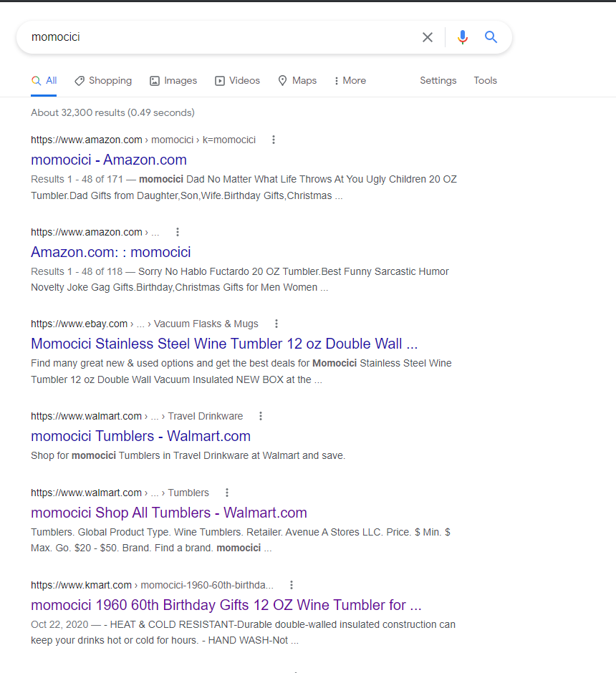Screen dimensions: 616x673
Task: Click snippet 'Sorry No Hablo Fuctardo 20 OZ Tumbler'
Action: pos(228,271)
